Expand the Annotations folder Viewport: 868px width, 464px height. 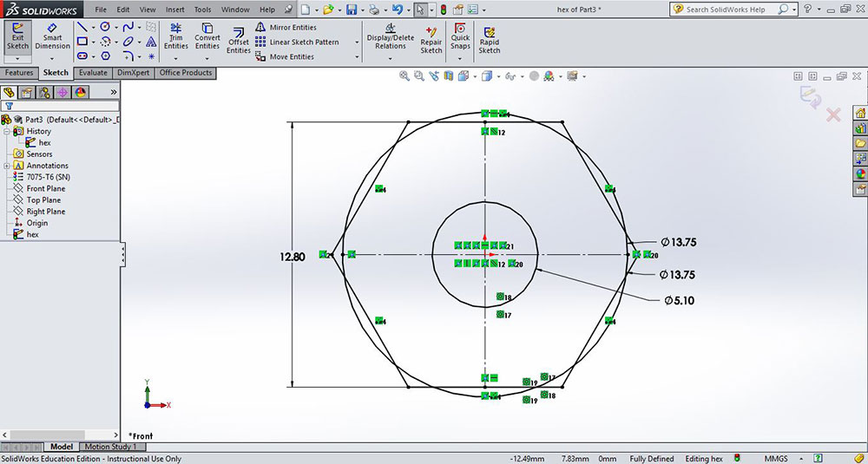pyautogui.click(x=7, y=166)
